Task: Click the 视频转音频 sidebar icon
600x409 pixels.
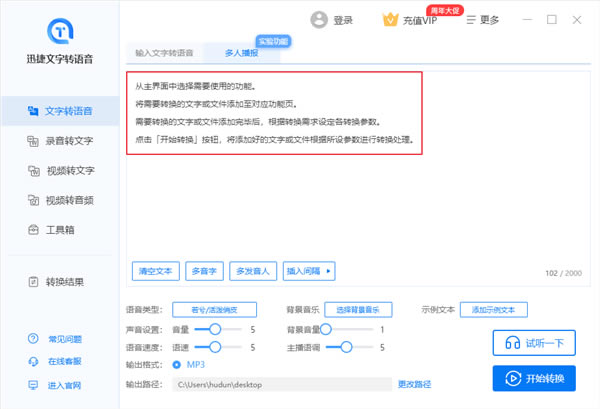Action: pyautogui.click(x=33, y=200)
